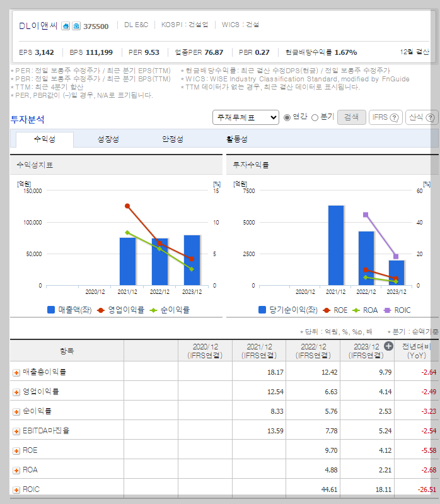The height and width of the screenshot is (504, 440).
Task: Open the 주재무제표 dropdown
Action: tap(246, 117)
